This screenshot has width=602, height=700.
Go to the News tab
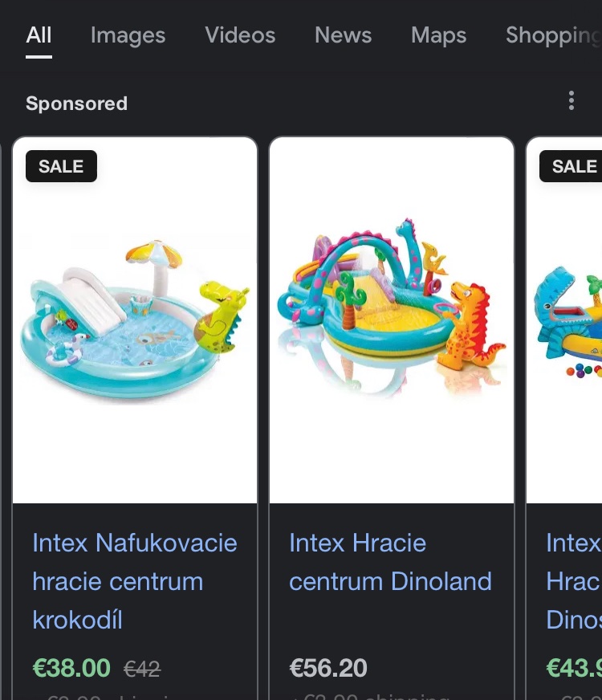pyautogui.click(x=343, y=35)
